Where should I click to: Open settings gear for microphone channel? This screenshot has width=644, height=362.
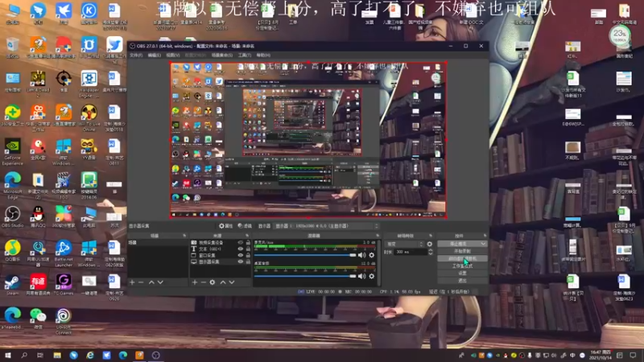pos(372,255)
